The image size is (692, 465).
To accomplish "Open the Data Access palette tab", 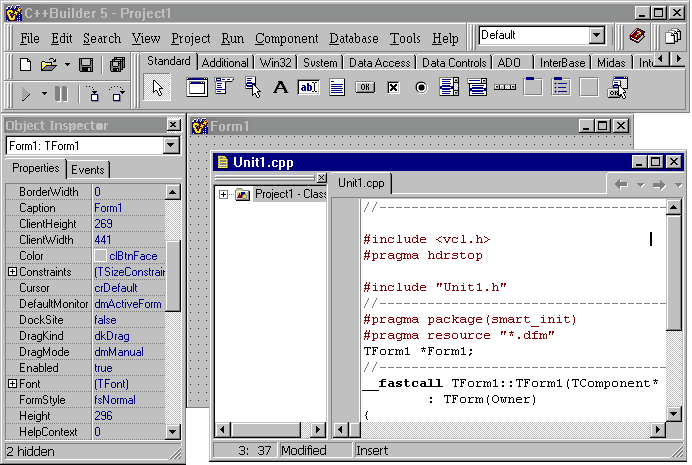I will [x=379, y=62].
